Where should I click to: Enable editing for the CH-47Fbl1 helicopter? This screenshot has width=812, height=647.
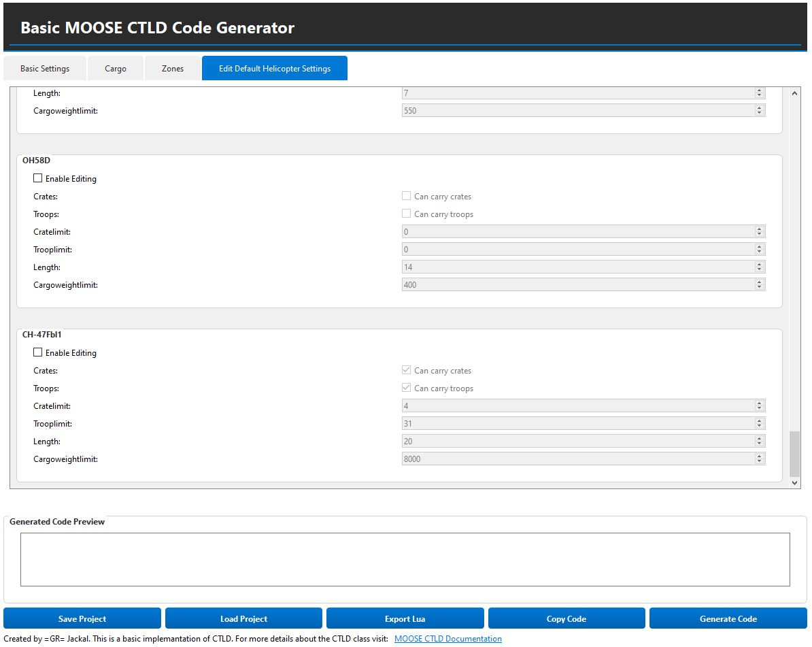coord(38,353)
